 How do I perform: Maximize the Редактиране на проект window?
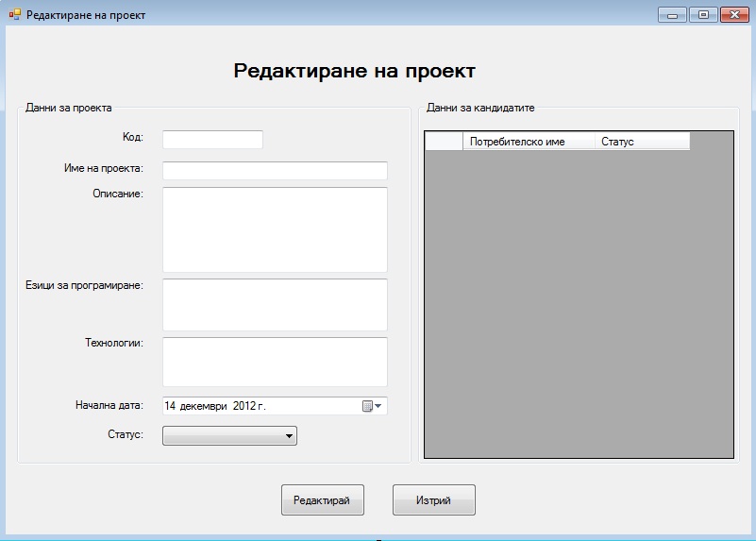point(703,15)
